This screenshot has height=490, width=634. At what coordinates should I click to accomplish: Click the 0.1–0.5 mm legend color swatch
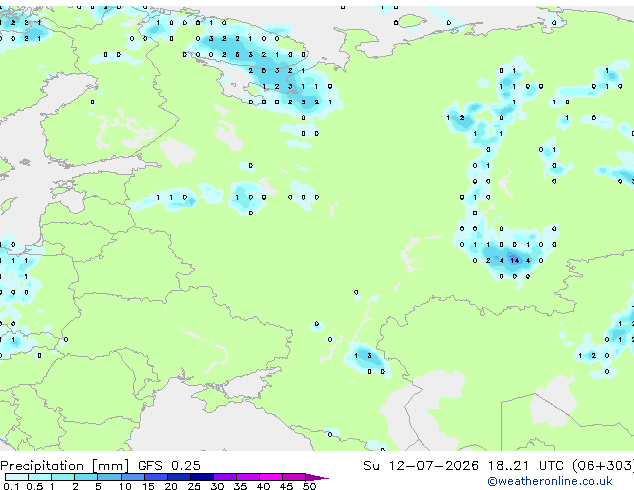click(x=17, y=477)
